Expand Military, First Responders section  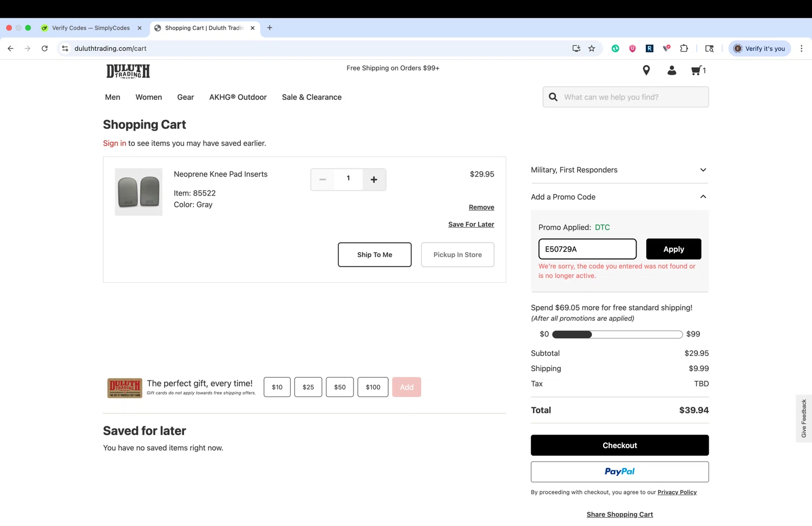coord(620,170)
